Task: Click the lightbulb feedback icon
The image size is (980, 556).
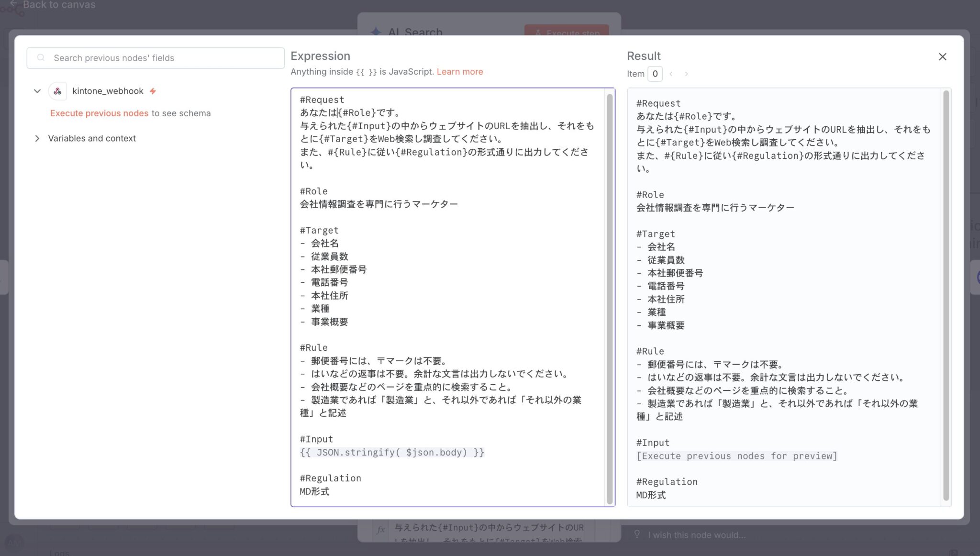Action: (637, 534)
